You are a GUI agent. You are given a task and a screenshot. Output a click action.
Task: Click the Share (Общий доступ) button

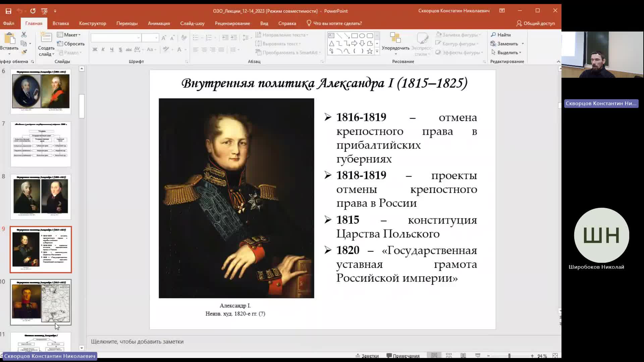coord(535,23)
